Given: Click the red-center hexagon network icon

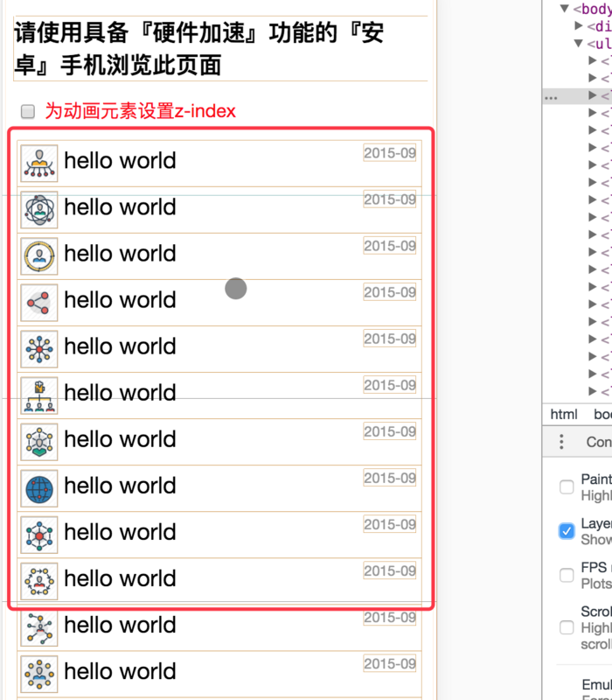Looking at the screenshot, I should pos(39,535).
